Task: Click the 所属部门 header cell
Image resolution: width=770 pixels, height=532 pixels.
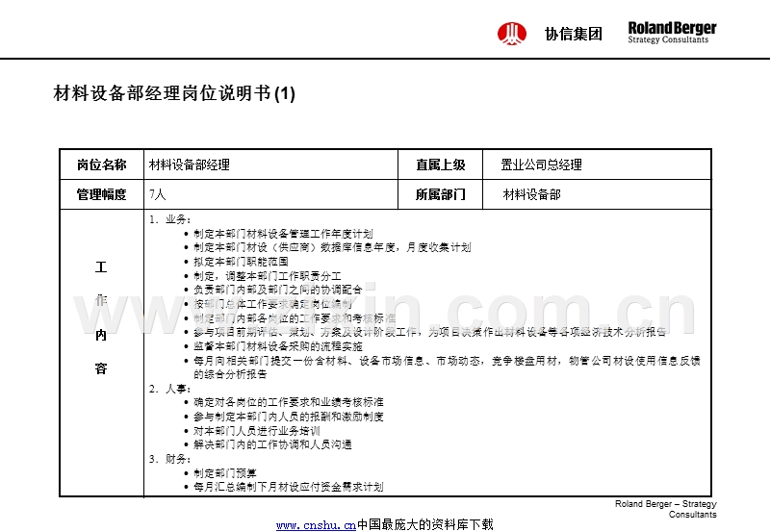Action: [x=441, y=194]
